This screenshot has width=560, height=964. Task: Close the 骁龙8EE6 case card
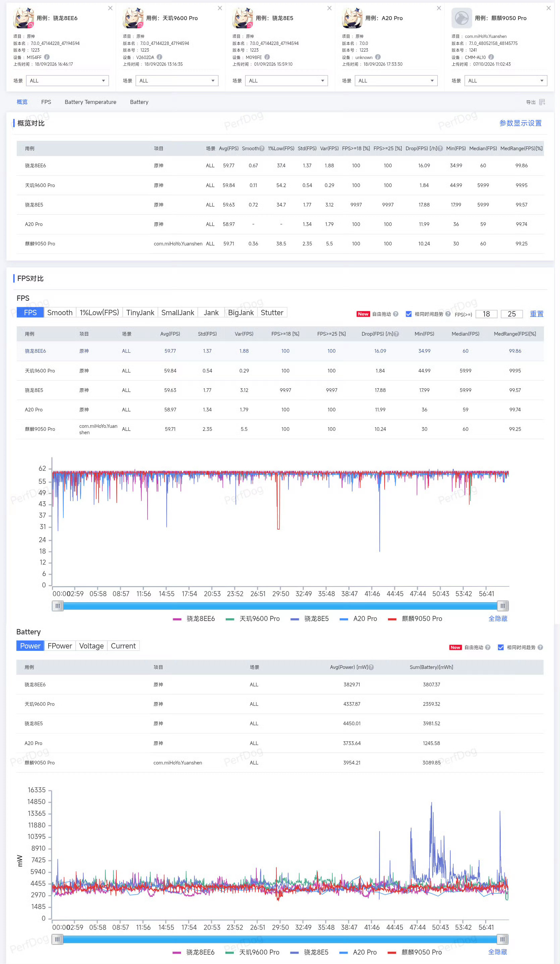(x=110, y=8)
